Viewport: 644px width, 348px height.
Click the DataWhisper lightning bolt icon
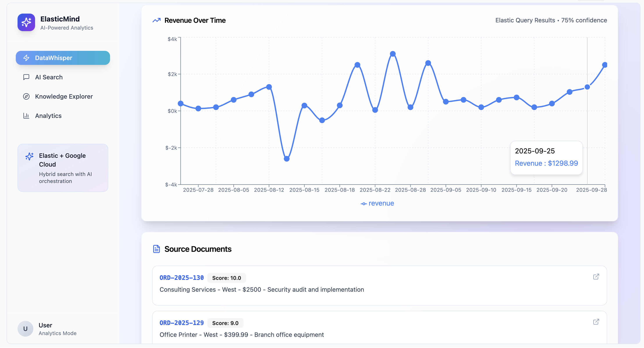(26, 58)
